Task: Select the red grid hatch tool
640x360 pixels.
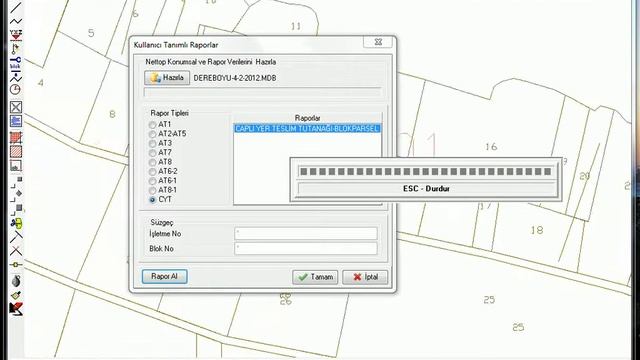Action: tap(16, 138)
